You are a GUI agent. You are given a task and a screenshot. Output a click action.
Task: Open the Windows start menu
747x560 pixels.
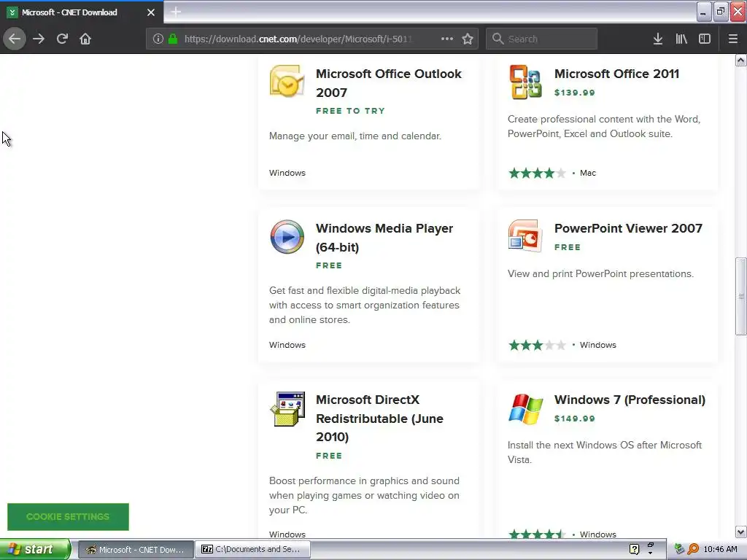pos(35,549)
